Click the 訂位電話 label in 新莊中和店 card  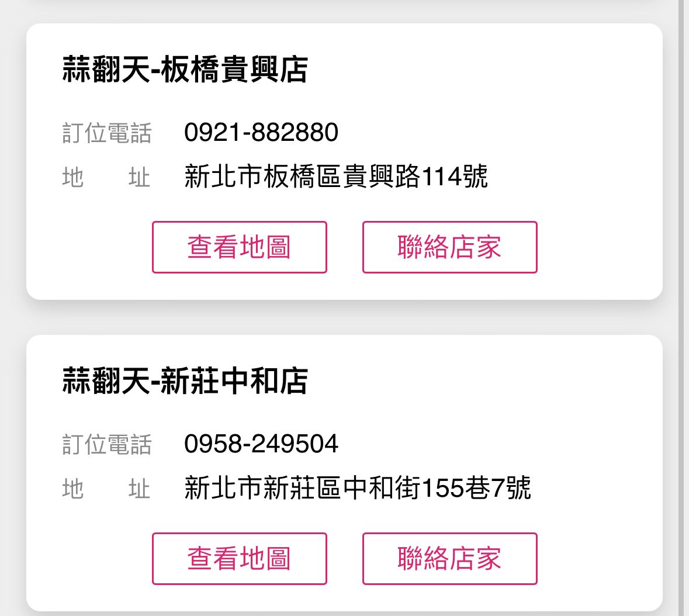pos(106,445)
